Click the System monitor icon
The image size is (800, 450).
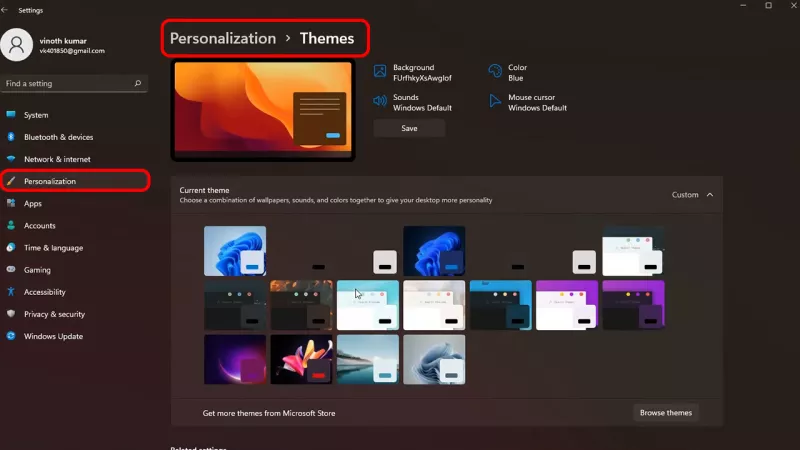point(11,115)
